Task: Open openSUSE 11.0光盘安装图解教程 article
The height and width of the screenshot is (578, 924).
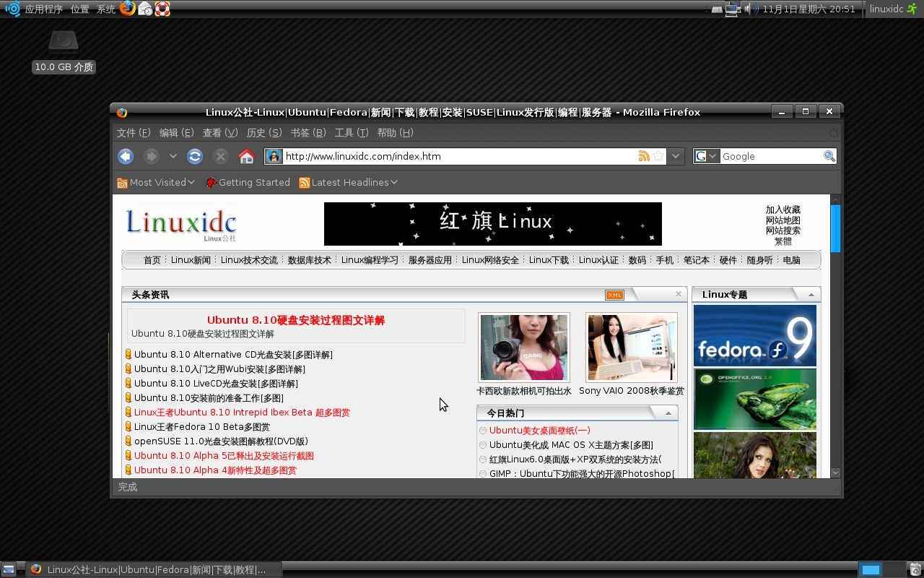Action: point(221,441)
